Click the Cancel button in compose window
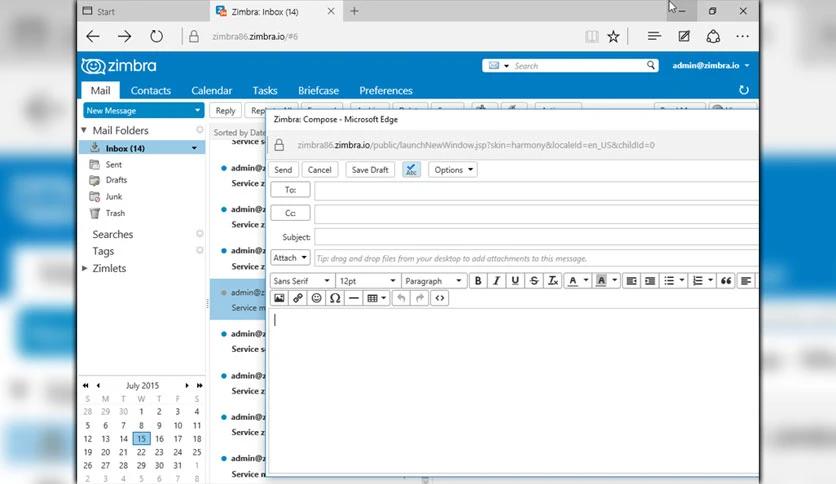The width and height of the screenshot is (836, 484). click(319, 170)
